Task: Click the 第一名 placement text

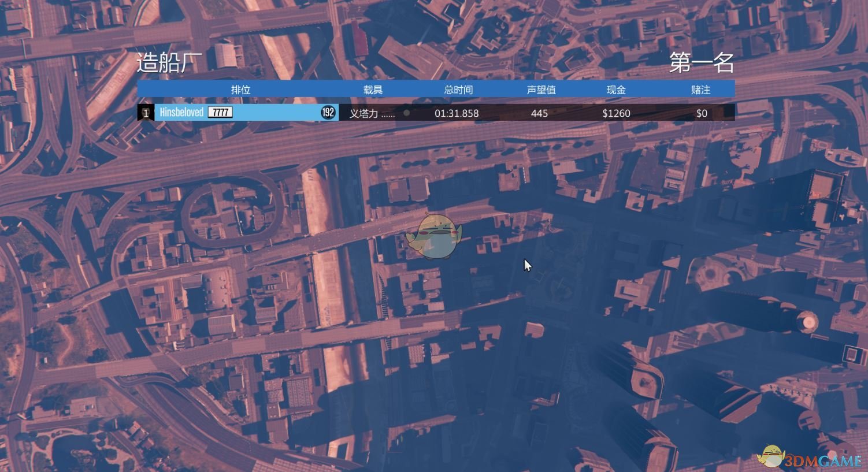Action: [701, 63]
